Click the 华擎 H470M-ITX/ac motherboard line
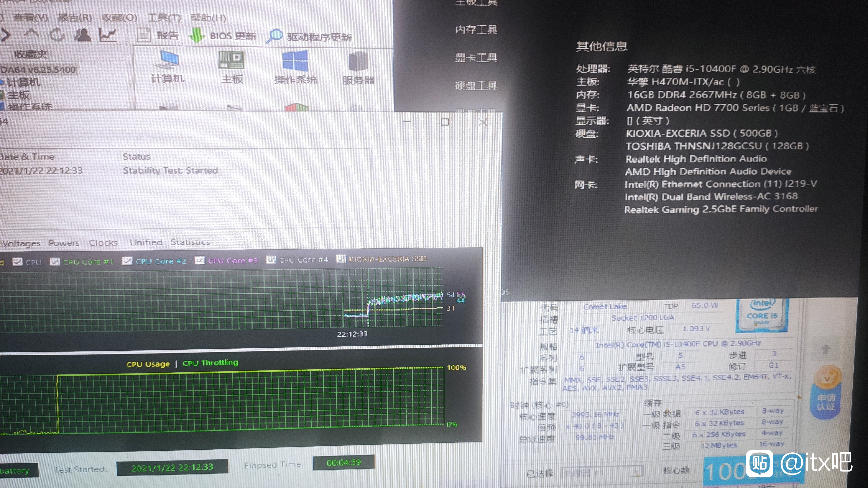This screenshot has width=868, height=488. tap(683, 82)
